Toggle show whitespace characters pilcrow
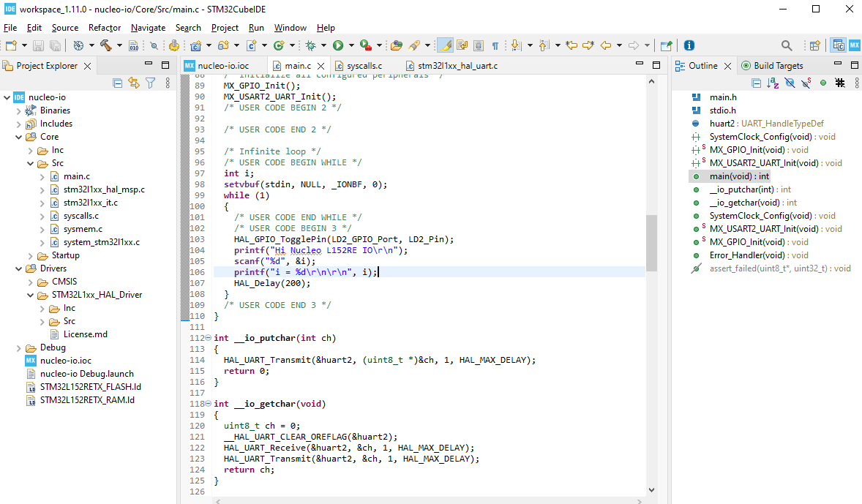862x504 pixels. [495, 45]
